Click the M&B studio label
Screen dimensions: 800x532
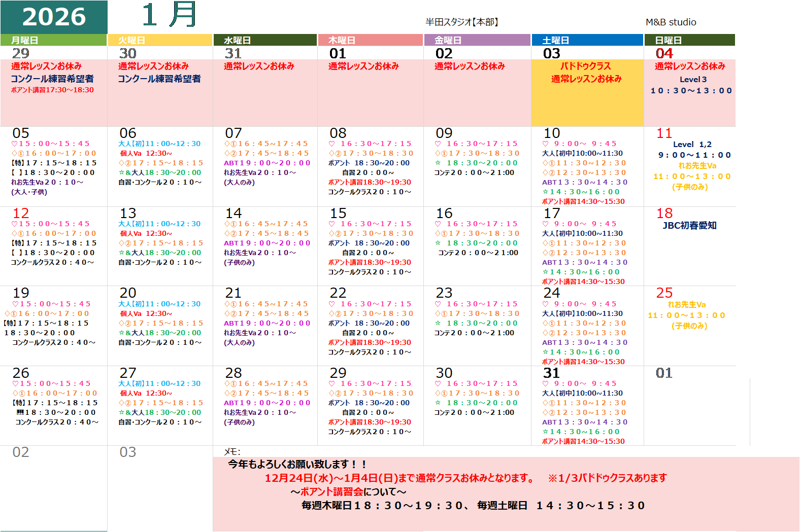point(671,22)
